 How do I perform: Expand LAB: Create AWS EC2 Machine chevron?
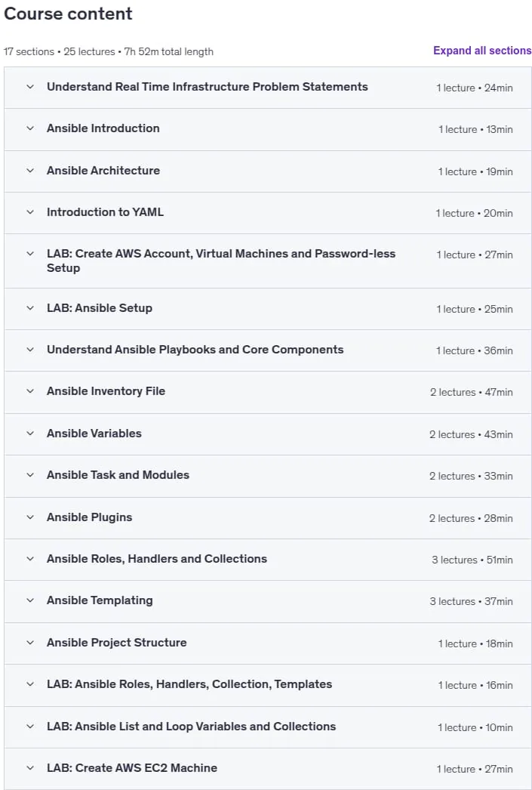pyautogui.click(x=30, y=768)
